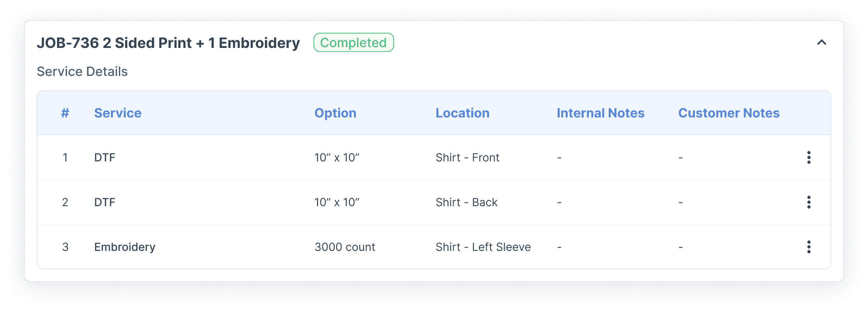The image size is (868, 310).
Task: Select the DTF service in row 2
Action: (x=105, y=202)
